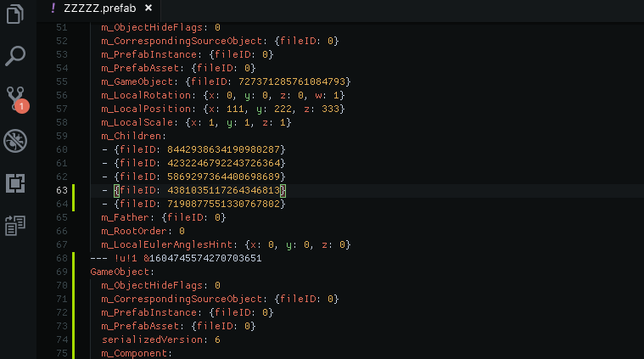This screenshot has height=359, width=644.
Task: Click the m_Children key
Action: tap(131, 136)
